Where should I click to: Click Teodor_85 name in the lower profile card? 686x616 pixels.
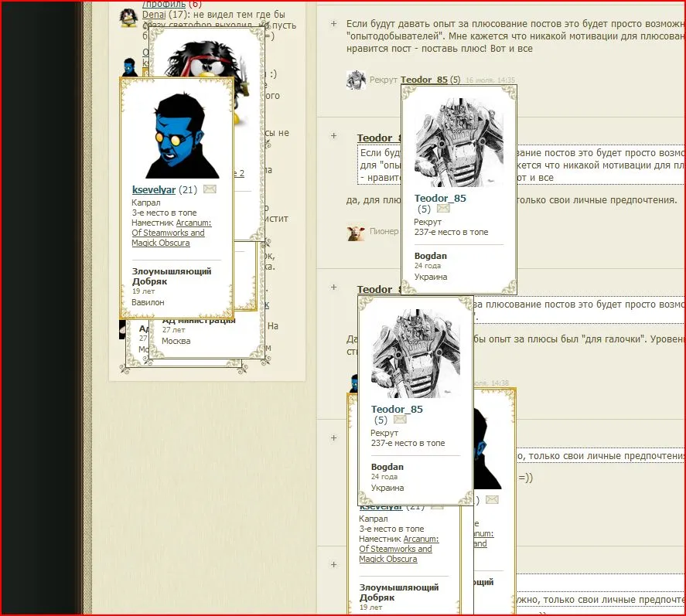pos(397,409)
